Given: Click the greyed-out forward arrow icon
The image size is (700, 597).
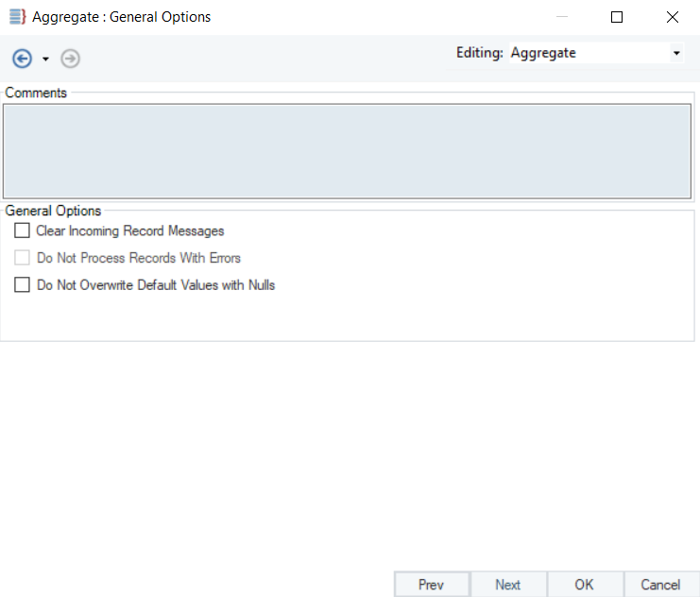Looking at the screenshot, I should pos(70,59).
